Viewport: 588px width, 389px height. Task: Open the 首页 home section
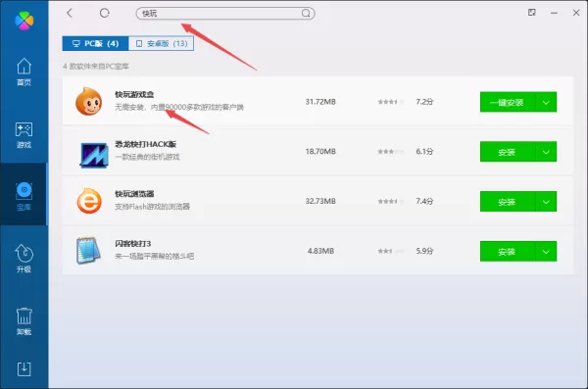[24, 72]
